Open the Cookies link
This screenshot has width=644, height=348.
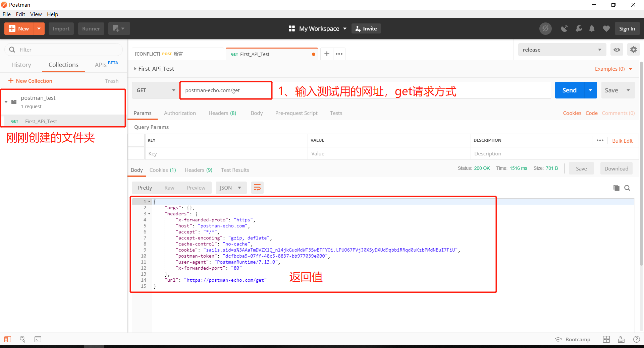[x=572, y=113]
